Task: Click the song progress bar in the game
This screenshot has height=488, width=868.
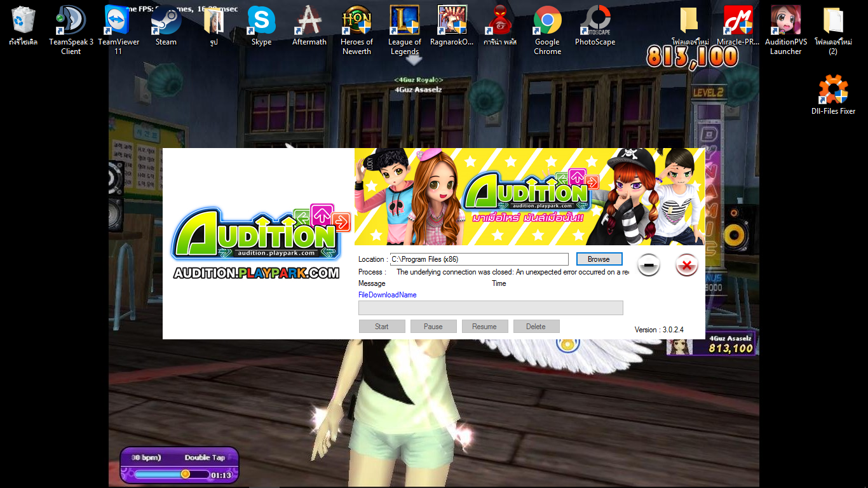Action: coord(172,474)
